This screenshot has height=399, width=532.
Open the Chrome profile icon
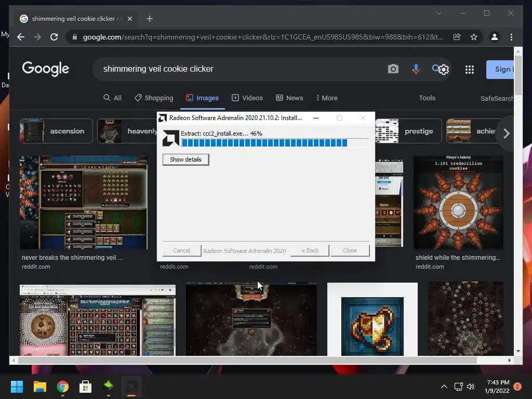pos(495,37)
